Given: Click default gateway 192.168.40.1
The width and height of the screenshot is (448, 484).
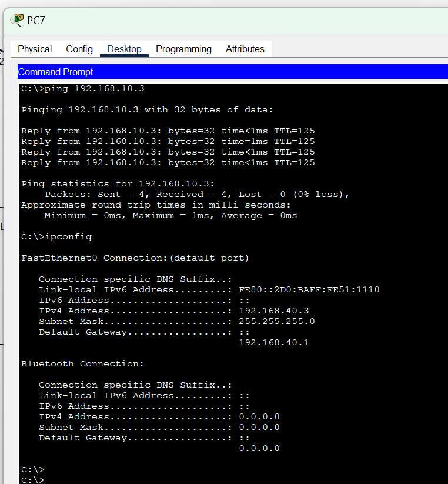Looking at the screenshot, I should pos(274,343).
